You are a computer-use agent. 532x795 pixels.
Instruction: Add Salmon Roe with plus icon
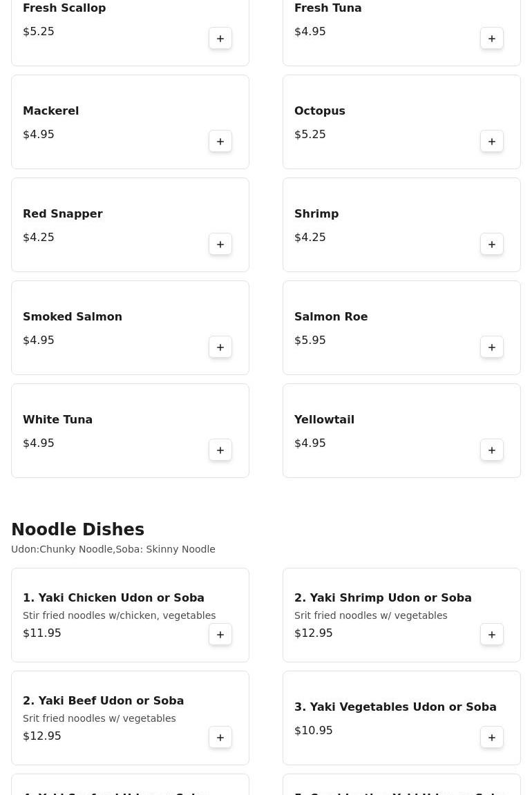pyautogui.click(x=491, y=347)
